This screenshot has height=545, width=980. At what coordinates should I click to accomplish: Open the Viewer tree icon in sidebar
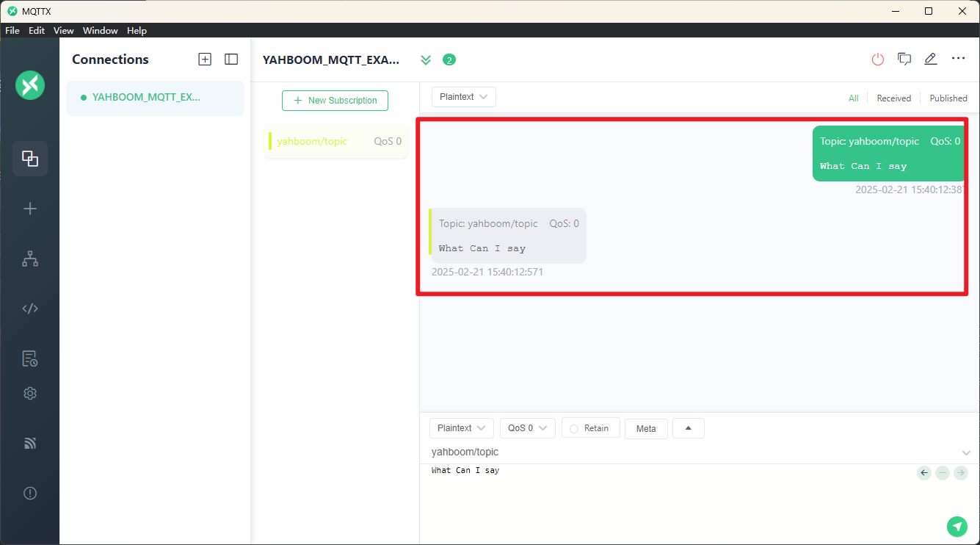tap(30, 259)
